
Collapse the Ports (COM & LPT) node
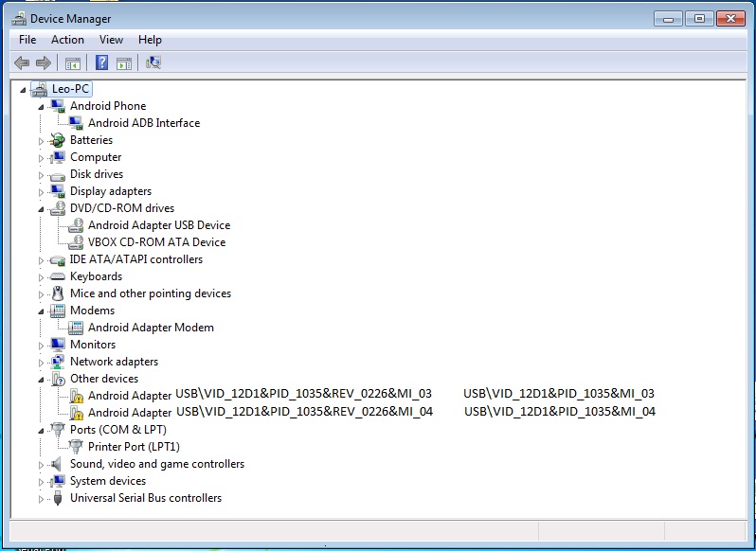[41, 431]
